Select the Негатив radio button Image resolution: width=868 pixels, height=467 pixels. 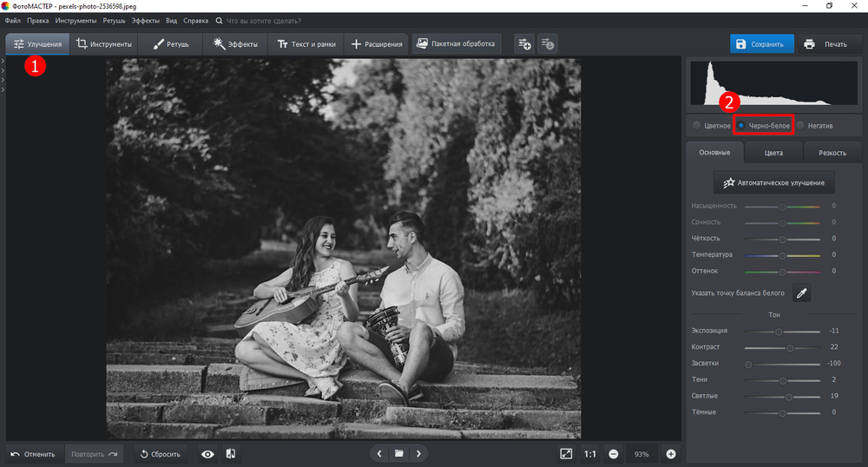(x=800, y=126)
